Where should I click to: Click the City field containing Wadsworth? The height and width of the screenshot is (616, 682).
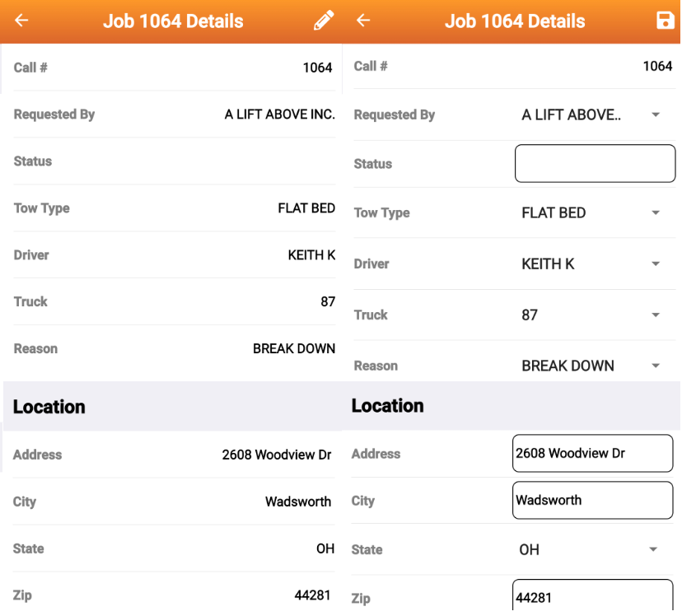592,501
